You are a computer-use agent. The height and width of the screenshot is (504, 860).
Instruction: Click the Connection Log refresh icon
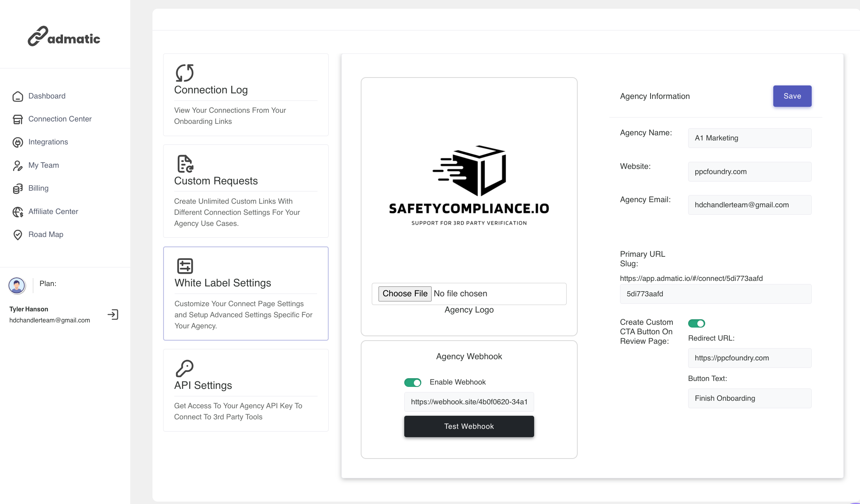pos(185,73)
